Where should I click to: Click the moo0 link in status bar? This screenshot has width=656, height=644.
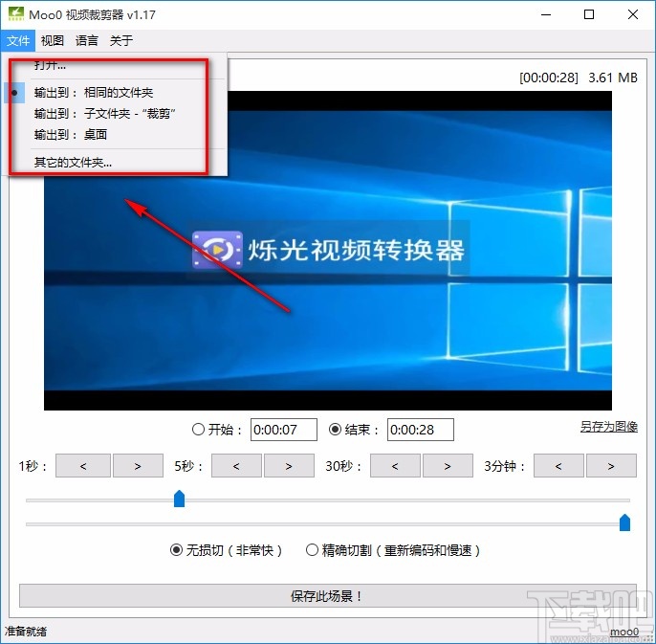coord(623,632)
